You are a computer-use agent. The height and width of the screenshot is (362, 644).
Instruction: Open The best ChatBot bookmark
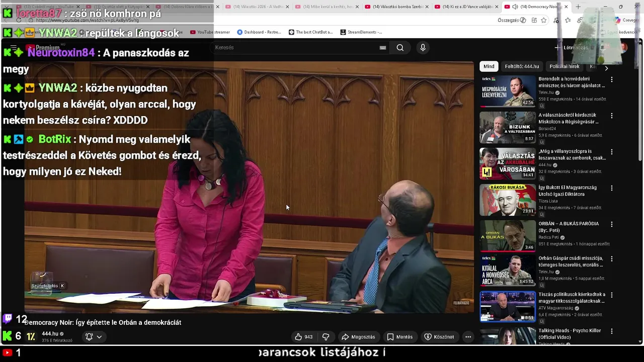point(310,32)
